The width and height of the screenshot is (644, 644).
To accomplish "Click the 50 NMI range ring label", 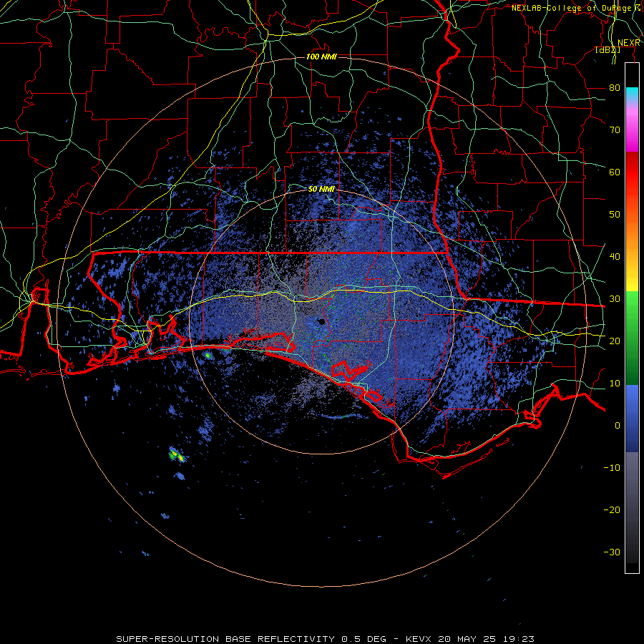I will [x=321, y=189].
